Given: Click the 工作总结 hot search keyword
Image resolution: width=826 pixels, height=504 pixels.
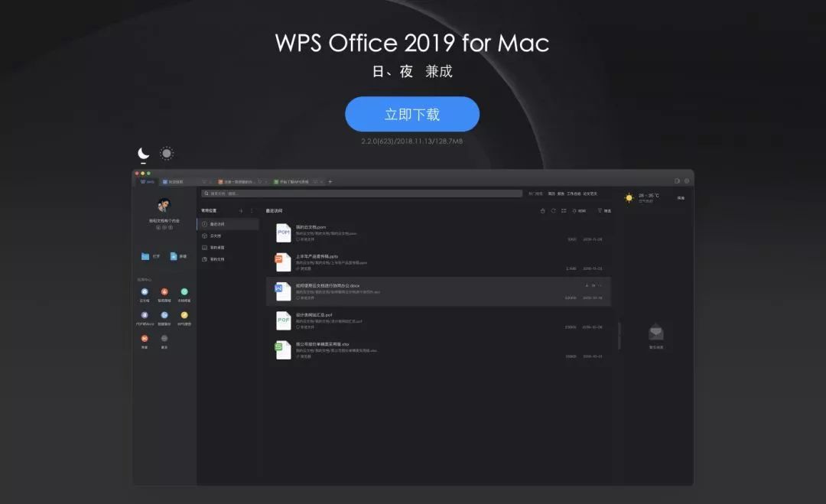Looking at the screenshot, I should tap(574, 193).
